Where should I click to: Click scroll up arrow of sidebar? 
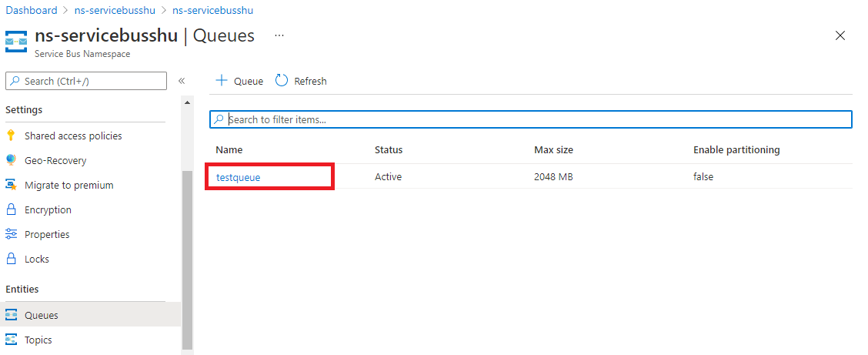point(187,102)
